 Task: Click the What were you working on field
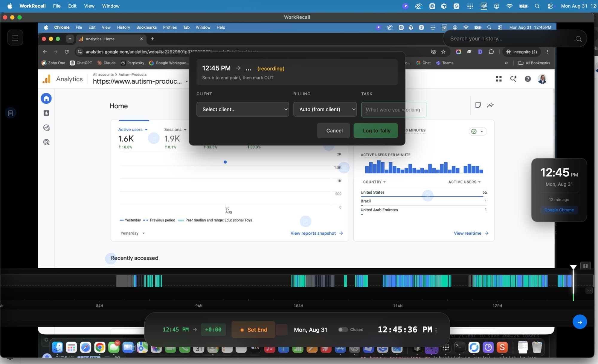(x=394, y=110)
